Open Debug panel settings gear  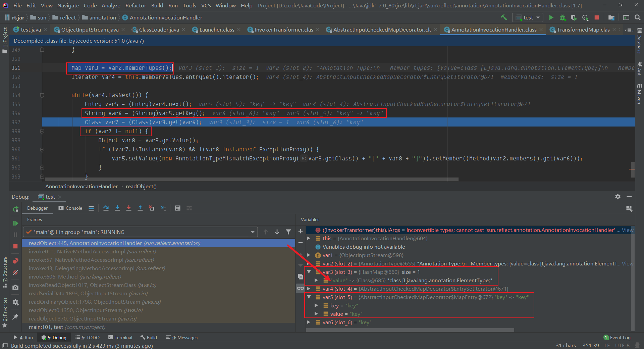(618, 197)
